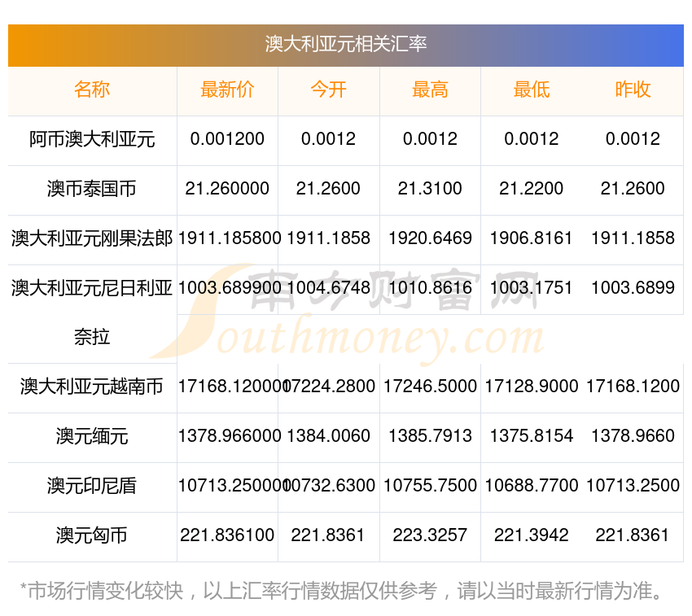This screenshot has width=692, height=616.
Task: Click 昨收 value 1911.1858 in 刚果法郎 row
Action: [633, 238]
